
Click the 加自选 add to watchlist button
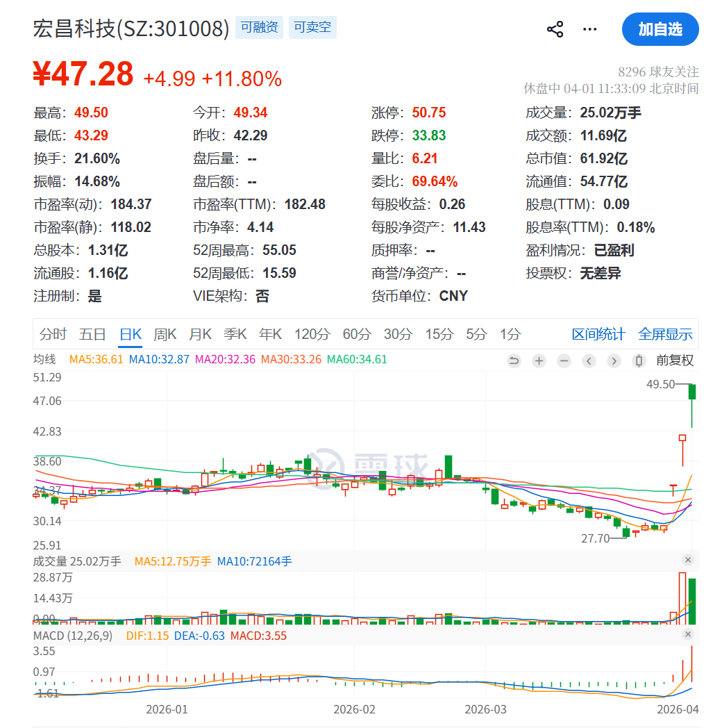point(660,29)
